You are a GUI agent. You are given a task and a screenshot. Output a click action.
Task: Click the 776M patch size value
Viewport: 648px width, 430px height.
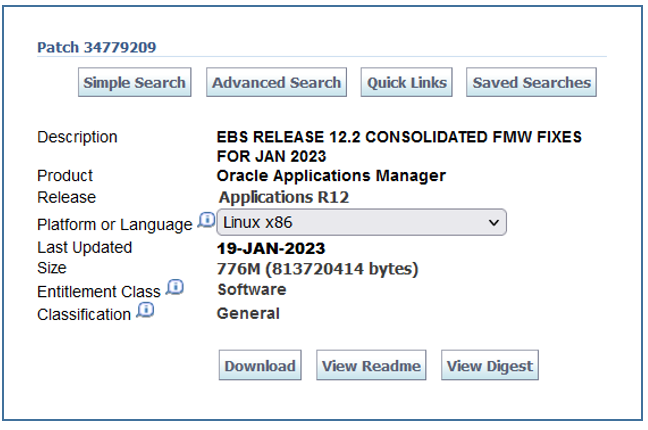(x=317, y=269)
